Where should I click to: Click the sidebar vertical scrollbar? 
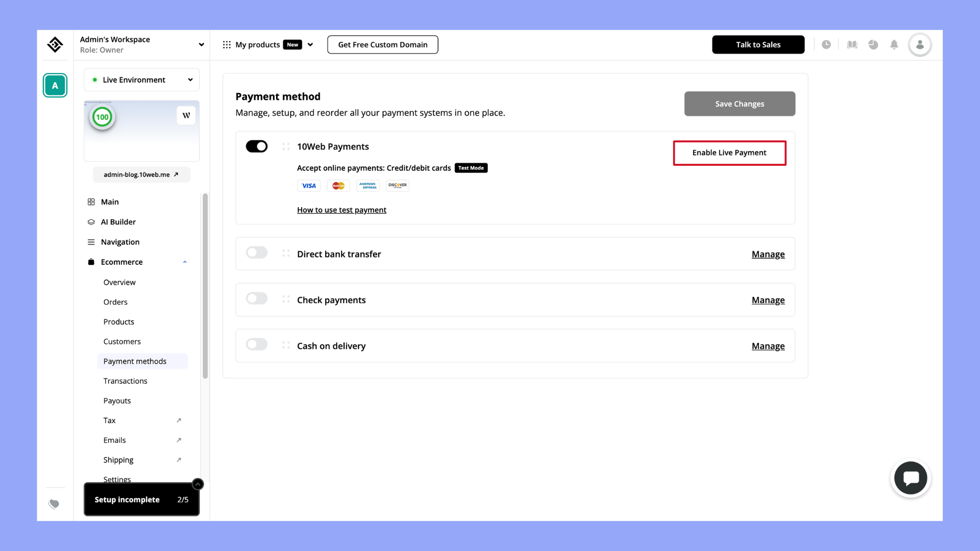[x=205, y=286]
